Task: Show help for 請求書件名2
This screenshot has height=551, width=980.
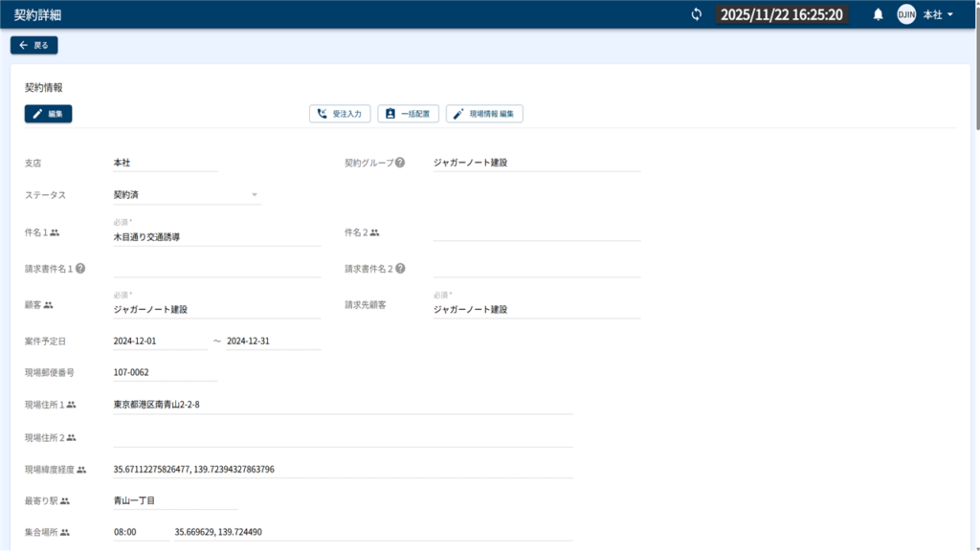Action: [401, 269]
